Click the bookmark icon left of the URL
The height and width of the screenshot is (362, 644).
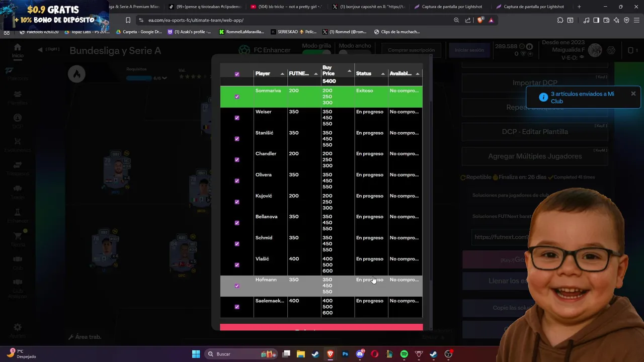128,20
